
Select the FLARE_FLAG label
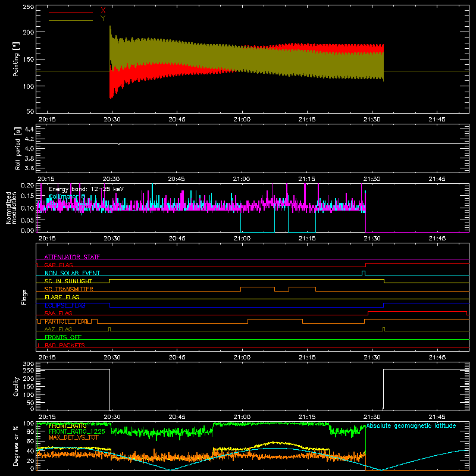pos(62,297)
